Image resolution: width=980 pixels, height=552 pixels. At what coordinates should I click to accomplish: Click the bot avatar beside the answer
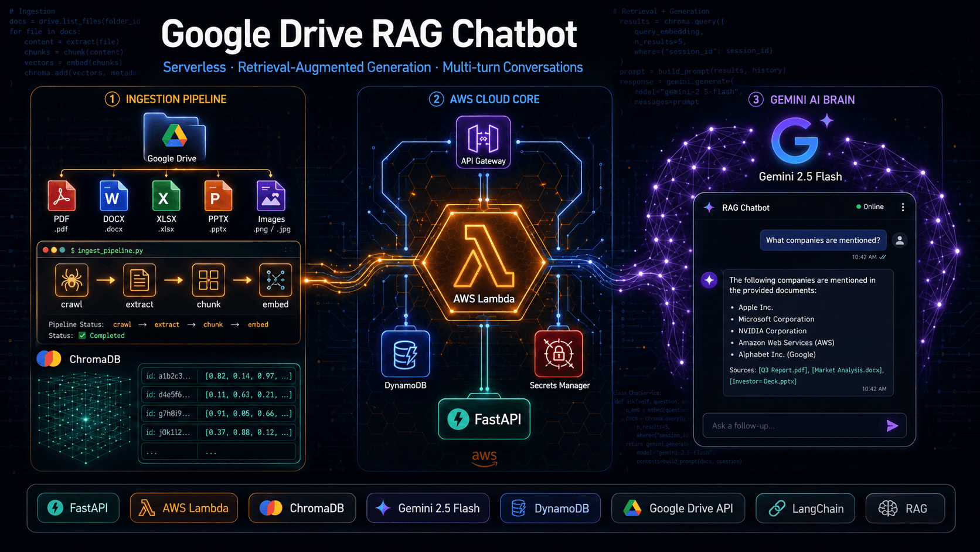click(x=709, y=280)
